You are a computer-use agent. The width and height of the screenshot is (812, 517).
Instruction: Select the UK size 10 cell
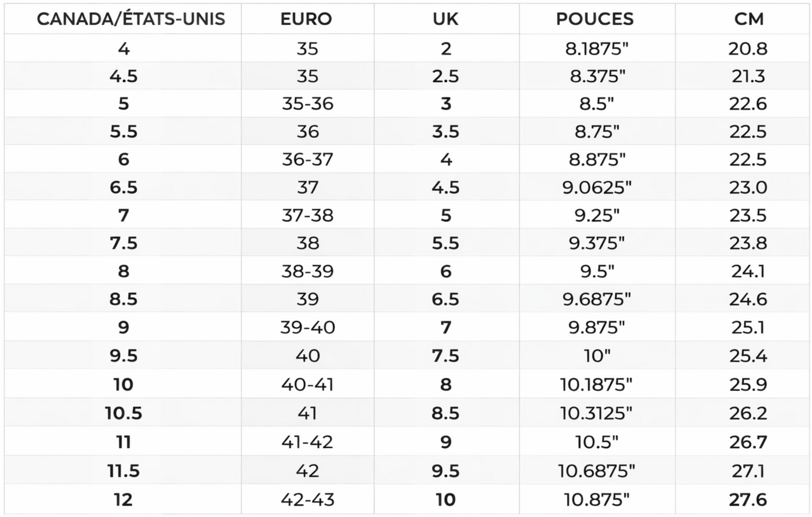point(445,500)
